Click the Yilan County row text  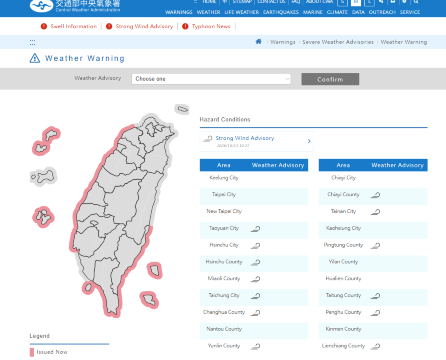(343, 262)
